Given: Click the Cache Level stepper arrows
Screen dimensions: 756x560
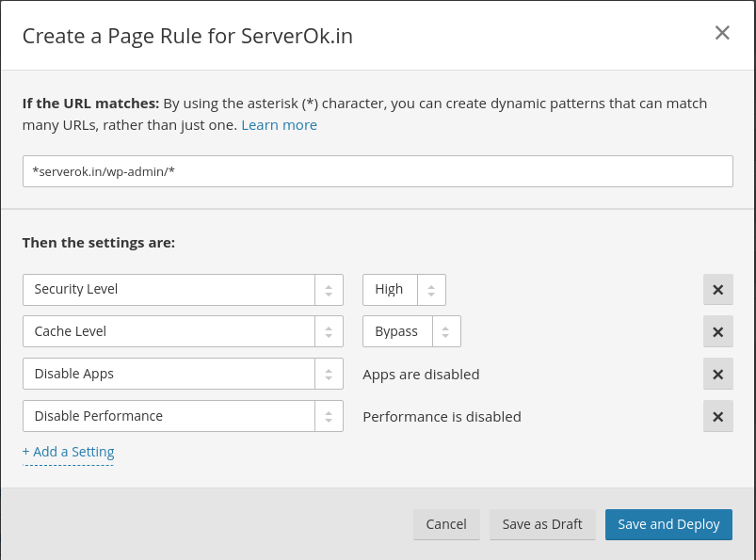Looking at the screenshot, I should 329,331.
